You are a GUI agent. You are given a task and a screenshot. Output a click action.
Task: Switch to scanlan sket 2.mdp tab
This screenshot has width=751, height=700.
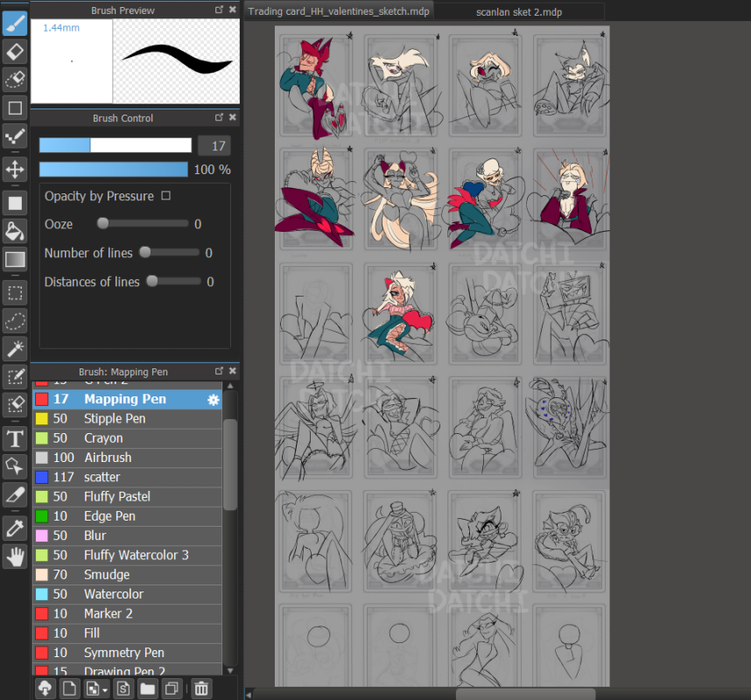coord(519,12)
